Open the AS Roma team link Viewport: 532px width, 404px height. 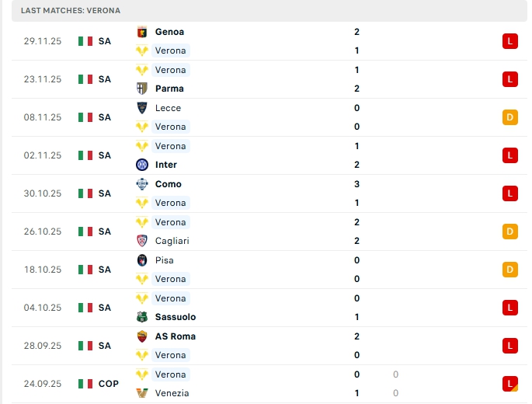coord(175,336)
